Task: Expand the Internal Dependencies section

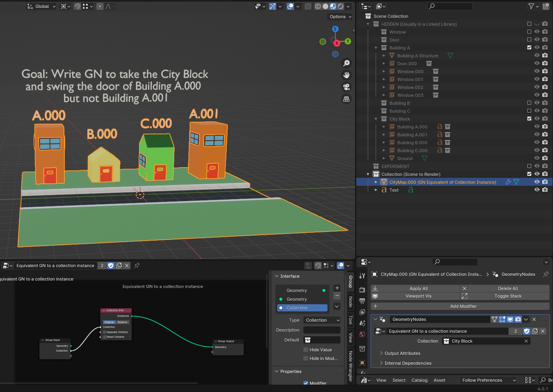Action: (408, 363)
